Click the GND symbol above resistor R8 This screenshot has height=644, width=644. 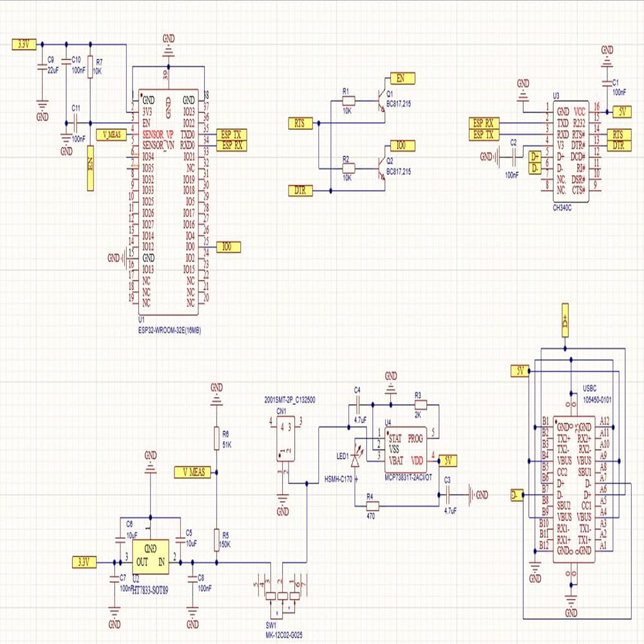217,393
